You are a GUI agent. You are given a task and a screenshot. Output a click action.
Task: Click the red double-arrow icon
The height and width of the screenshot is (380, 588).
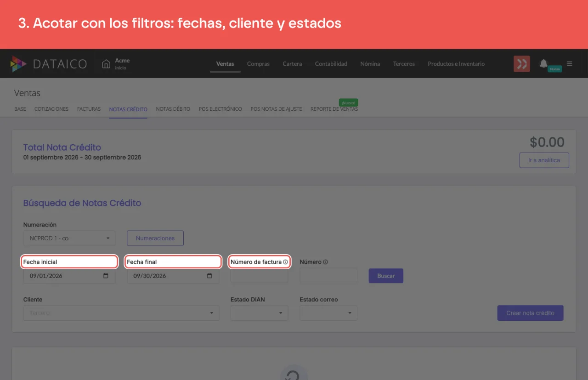(x=522, y=64)
